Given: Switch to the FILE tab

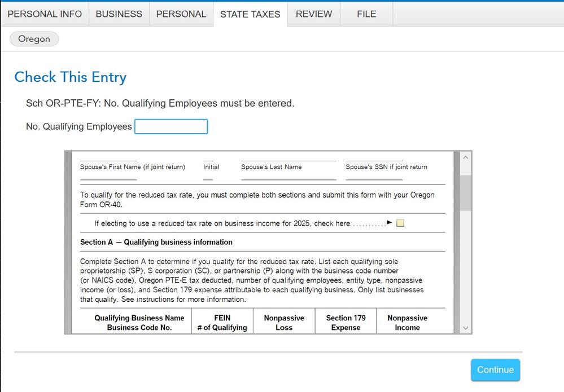Looking at the screenshot, I should 366,14.
